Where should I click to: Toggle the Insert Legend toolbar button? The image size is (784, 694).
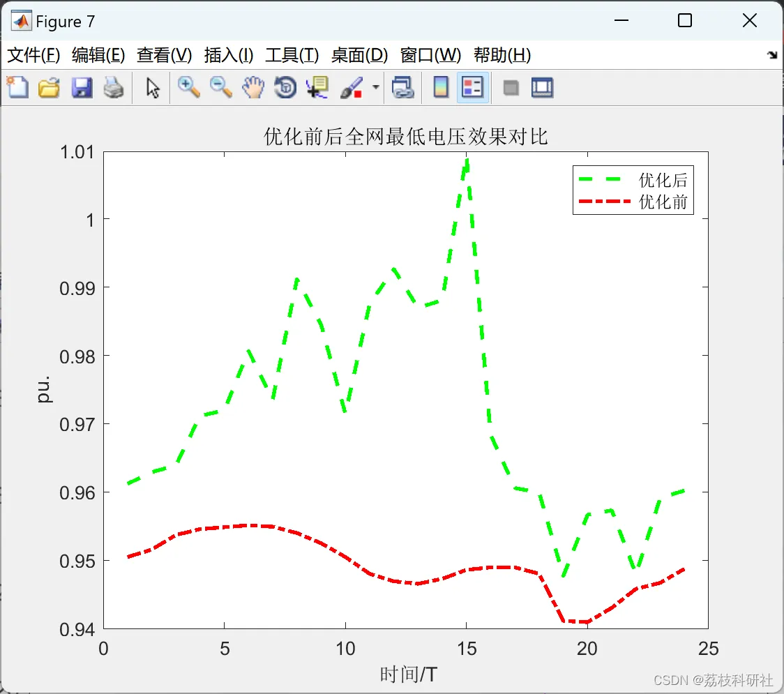pyautogui.click(x=472, y=87)
